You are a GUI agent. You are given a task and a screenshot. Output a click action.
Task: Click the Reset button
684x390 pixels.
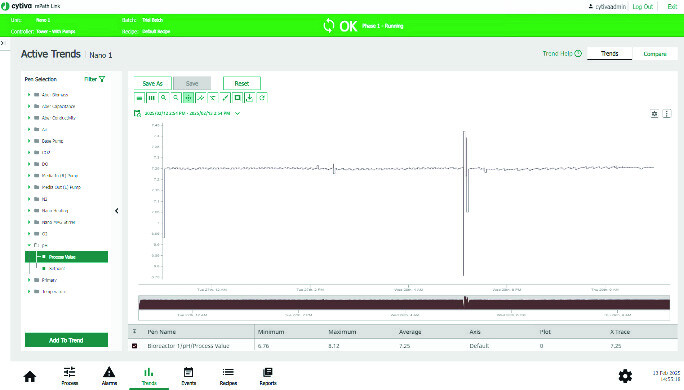242,83
